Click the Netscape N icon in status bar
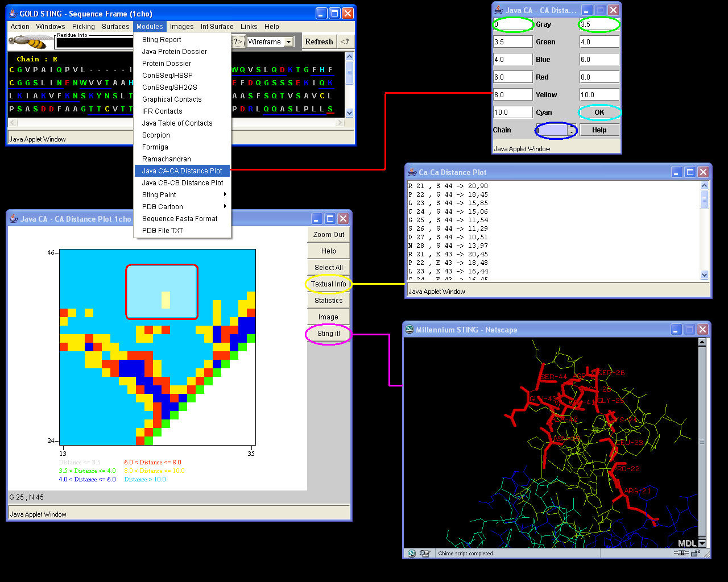 click(x=411, y=553)
